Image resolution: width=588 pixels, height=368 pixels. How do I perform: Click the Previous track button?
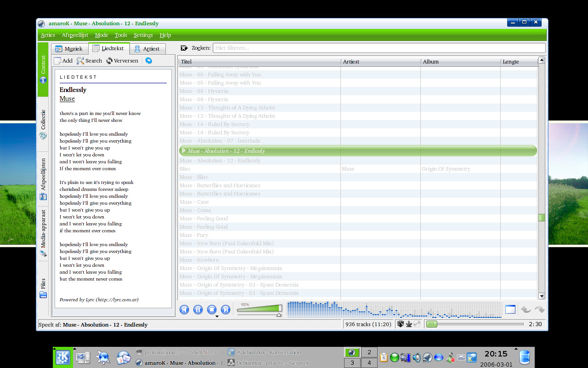pos(184,310)
